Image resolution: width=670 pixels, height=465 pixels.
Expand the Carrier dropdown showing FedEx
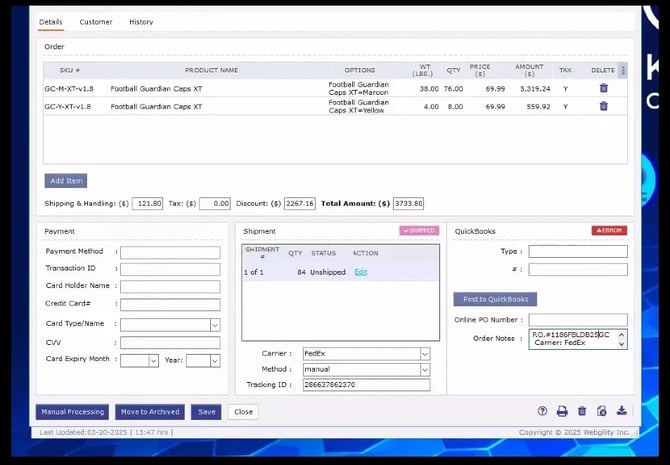click(424, 354)
